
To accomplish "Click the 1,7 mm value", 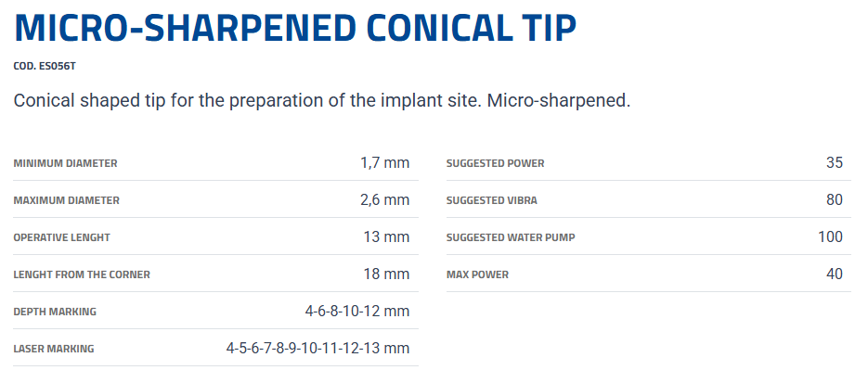I will 384,163.
